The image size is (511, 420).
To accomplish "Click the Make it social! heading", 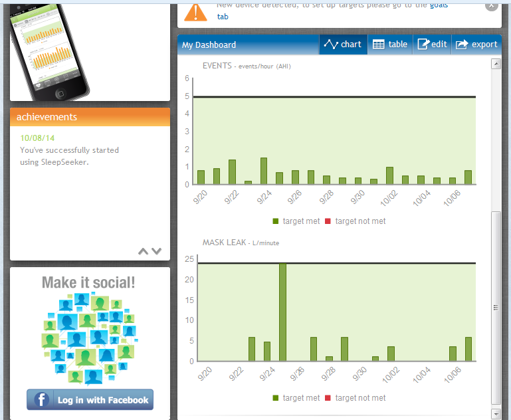I will click(88, 282).
